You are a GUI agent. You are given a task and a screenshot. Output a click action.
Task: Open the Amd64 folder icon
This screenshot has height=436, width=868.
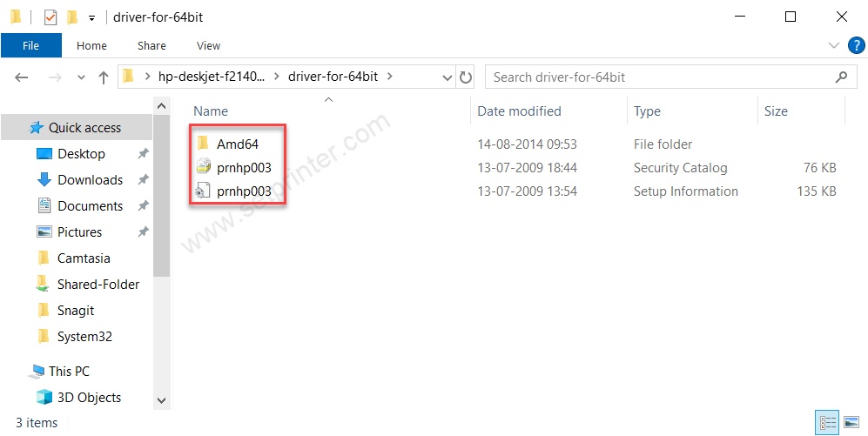tap(203, 144)
